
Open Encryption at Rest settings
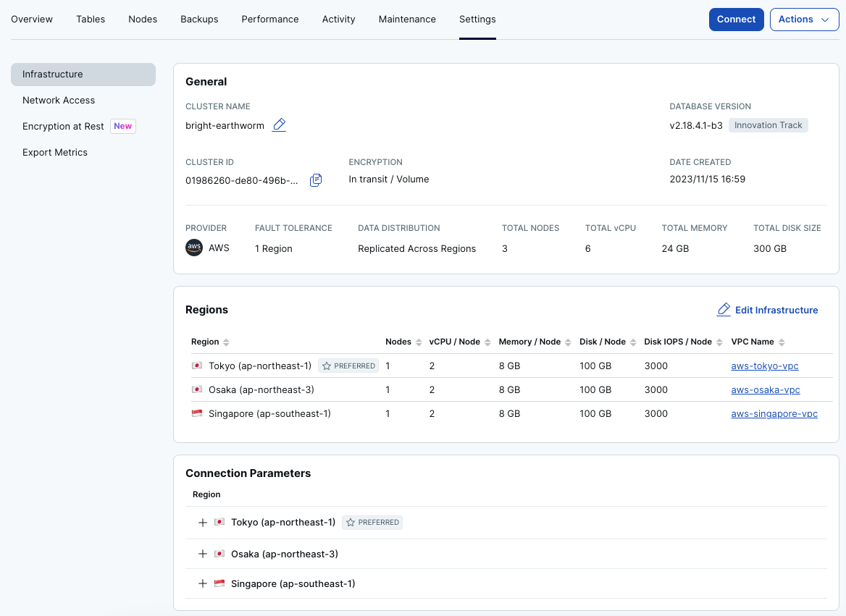tap(63, 126)
